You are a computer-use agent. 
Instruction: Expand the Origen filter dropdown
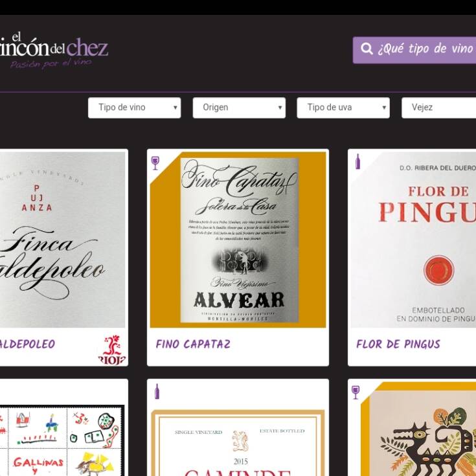tap(239, 108)
